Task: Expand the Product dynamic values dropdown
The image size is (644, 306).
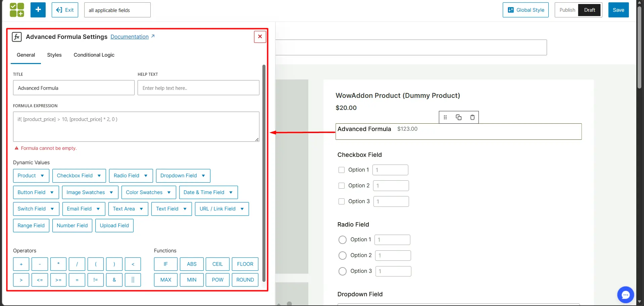Action: click(31, 176)
